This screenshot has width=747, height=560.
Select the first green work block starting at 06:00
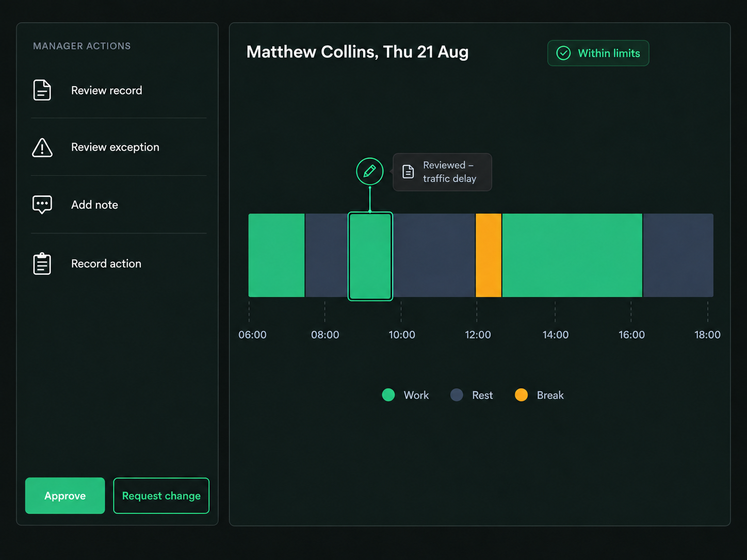tap(277, 255)
